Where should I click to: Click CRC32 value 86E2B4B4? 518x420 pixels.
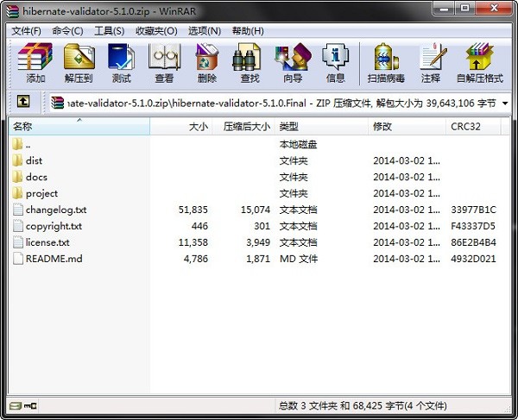pos(473,242)
